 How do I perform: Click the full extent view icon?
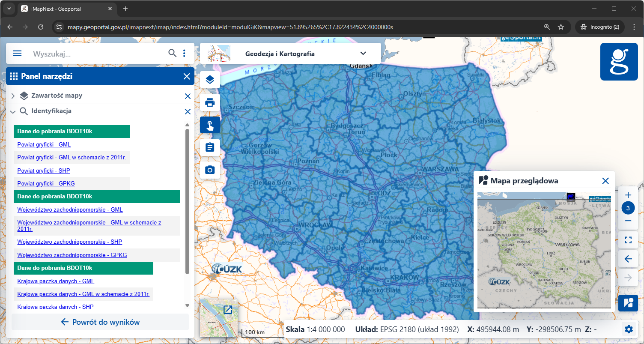pos(628,239)
